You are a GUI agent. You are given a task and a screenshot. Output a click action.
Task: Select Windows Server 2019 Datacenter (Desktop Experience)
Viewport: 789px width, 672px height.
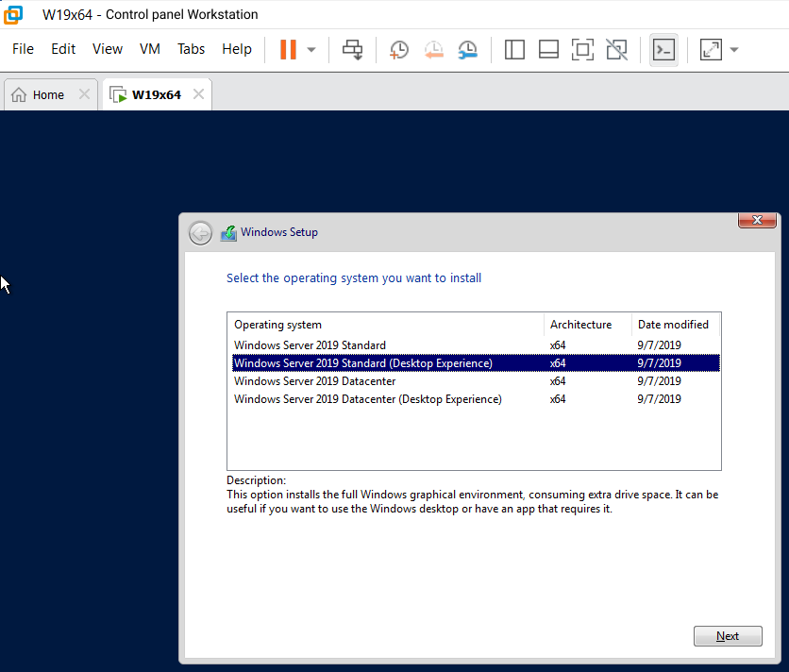[368, 399]
